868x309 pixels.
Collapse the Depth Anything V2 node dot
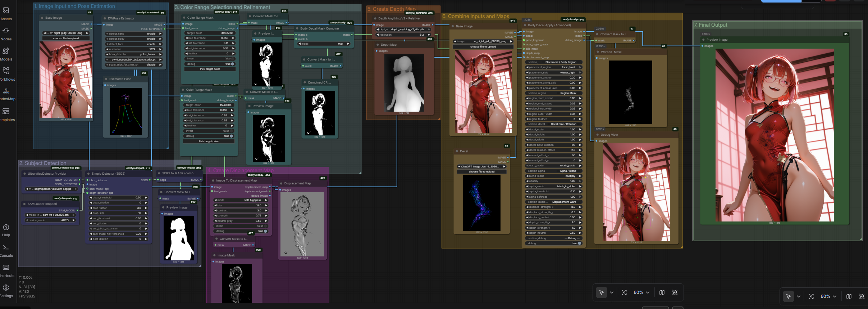pos(375,18)
